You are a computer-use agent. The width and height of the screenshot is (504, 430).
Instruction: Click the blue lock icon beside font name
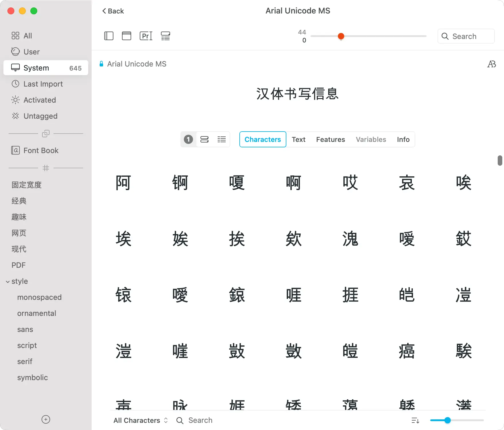click(x=101, y=64)
